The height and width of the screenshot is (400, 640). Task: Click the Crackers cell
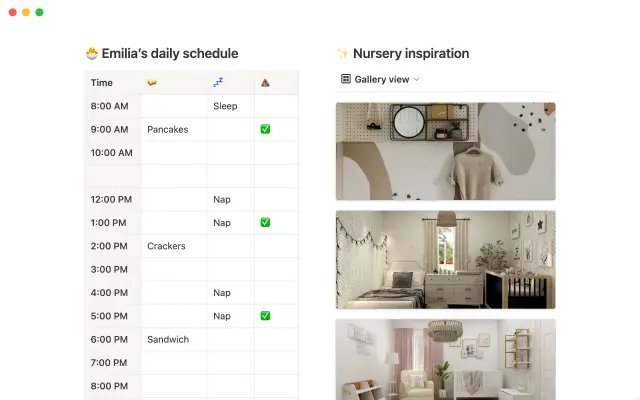(174, 246)
